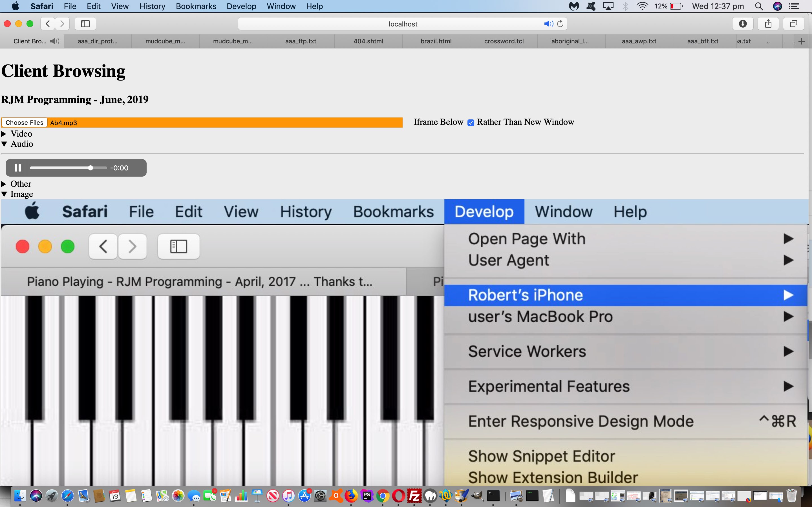Expand the Image section disclosure triangle
The width and height of the screenshot is (812, 507).
pyautogui.click(x=4, y=194)
